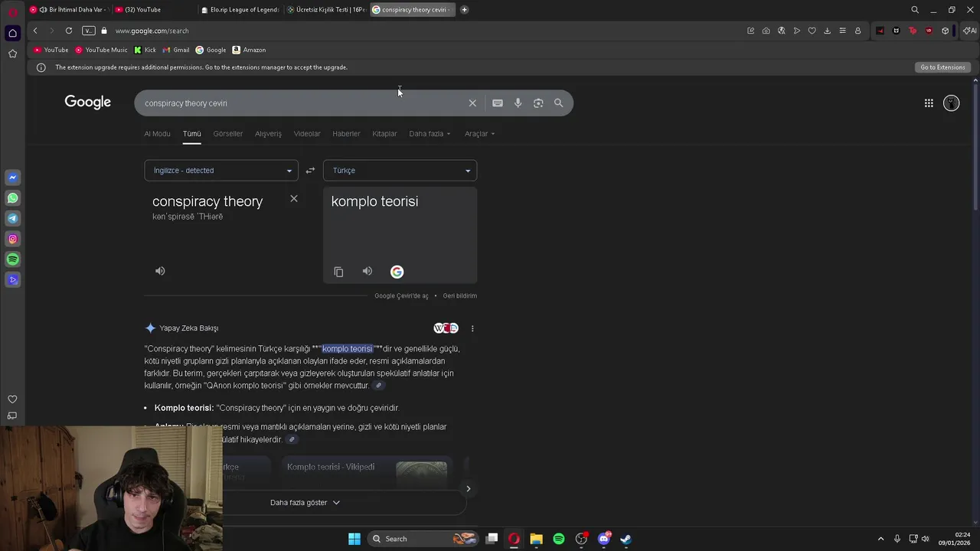Copy the translation 'komplo teorisi'

338,272
